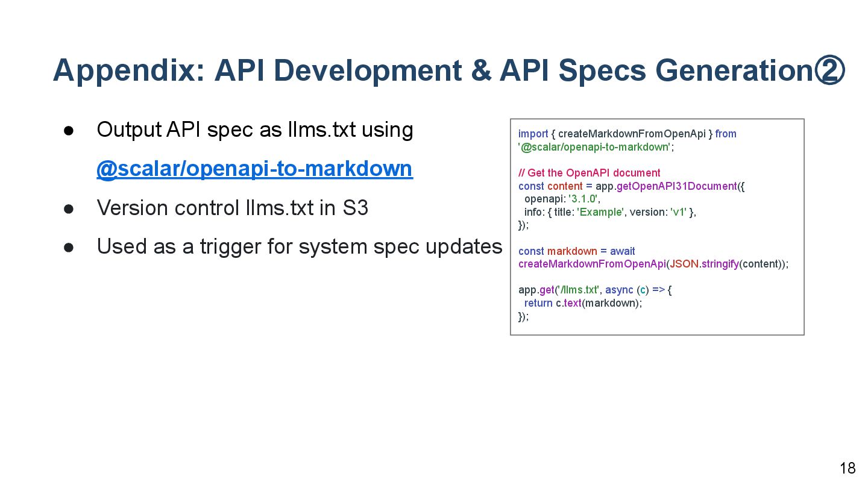This screenshot has height=488, width=868.
Task: Click the code line "openapi: '3.1.0',"
Action: [562, 199]
